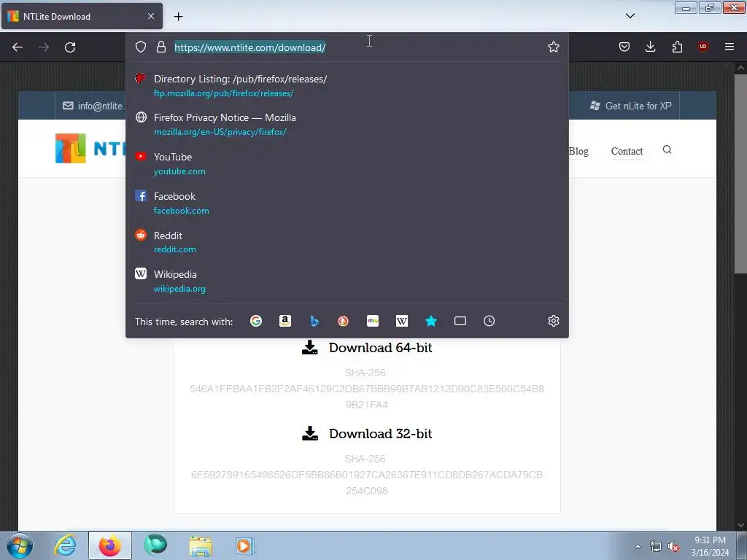This screenshot has width=747, height=560.
Task: Choose the Reddit suggestion
Action: [347, 242]
